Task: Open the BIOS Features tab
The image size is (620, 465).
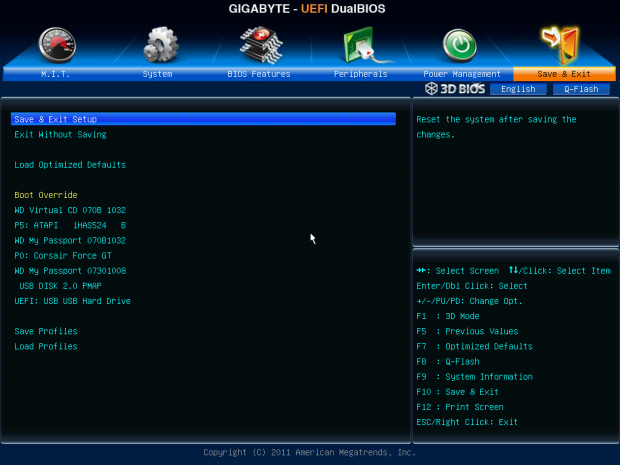Action: [259, 74]
